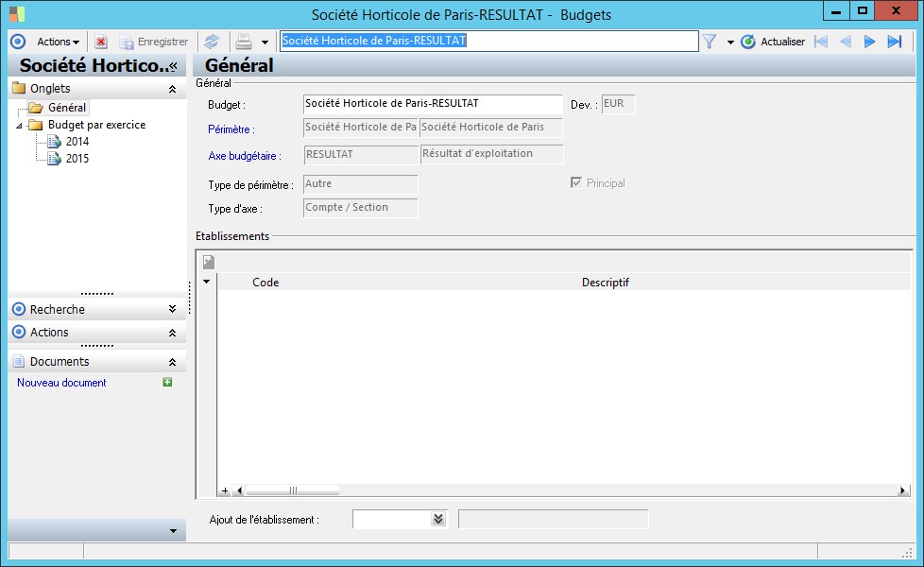Viewport: 924px width, 567px height.
Task: Click the Etablissements grid toolbar icon
Action: (209, 262)
